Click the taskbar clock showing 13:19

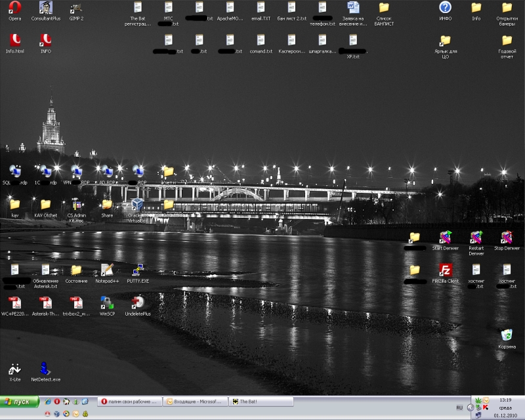pyautogui.click(x=505, y=400)
